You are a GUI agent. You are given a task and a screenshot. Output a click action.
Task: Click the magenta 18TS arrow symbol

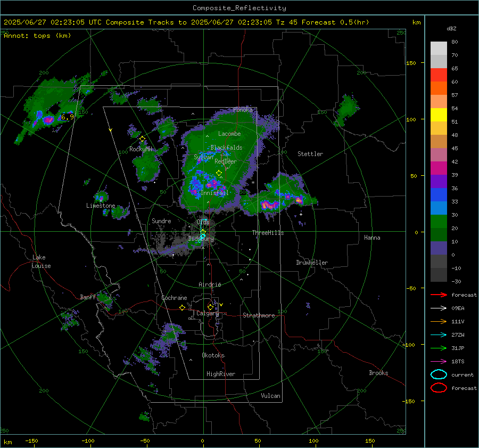(x=439, y=362)
